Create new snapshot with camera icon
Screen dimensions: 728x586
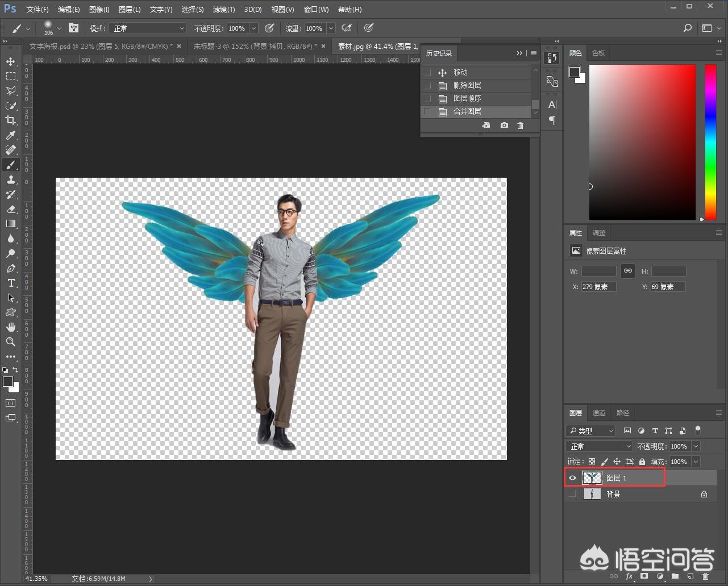point(504,125)
